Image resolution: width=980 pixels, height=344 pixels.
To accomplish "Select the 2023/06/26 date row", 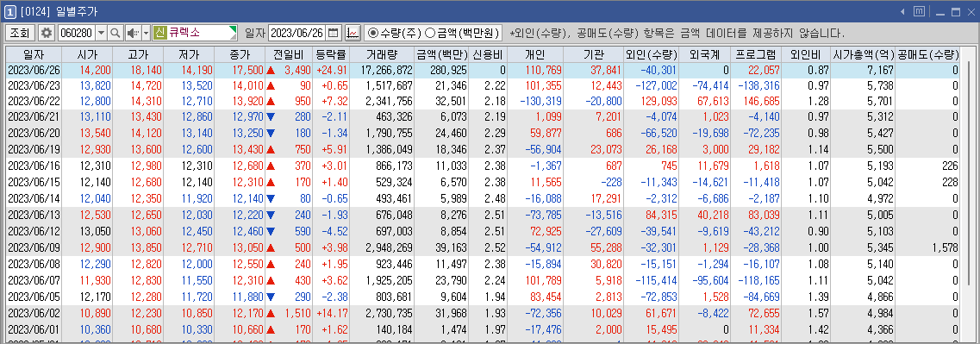I will (484, 70).
